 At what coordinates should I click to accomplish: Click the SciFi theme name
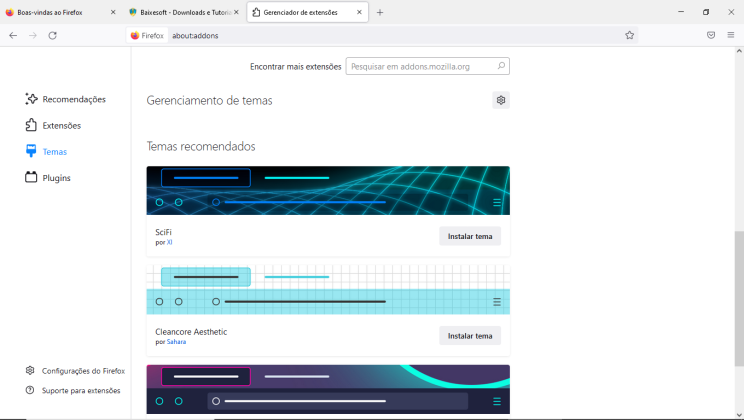click(x=163, y=232)
